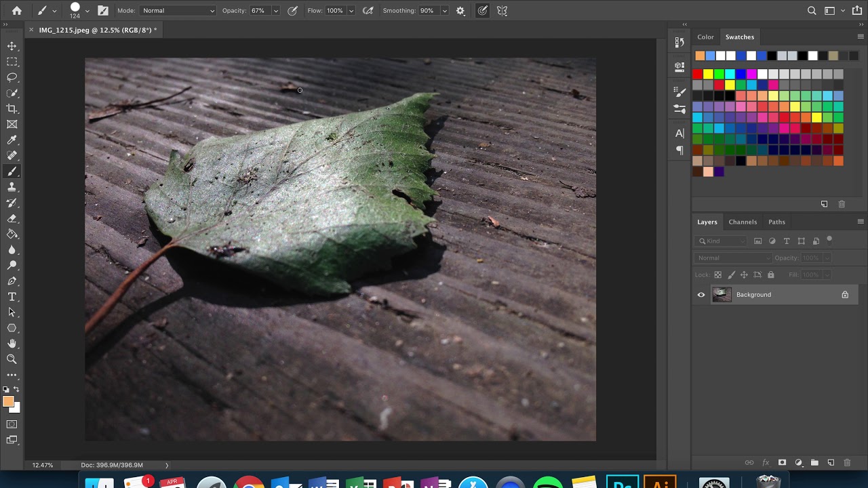This screenshot has height=488, width=868.
Task: Open the smoothing options gear
Action: click(x=460, y=11)
